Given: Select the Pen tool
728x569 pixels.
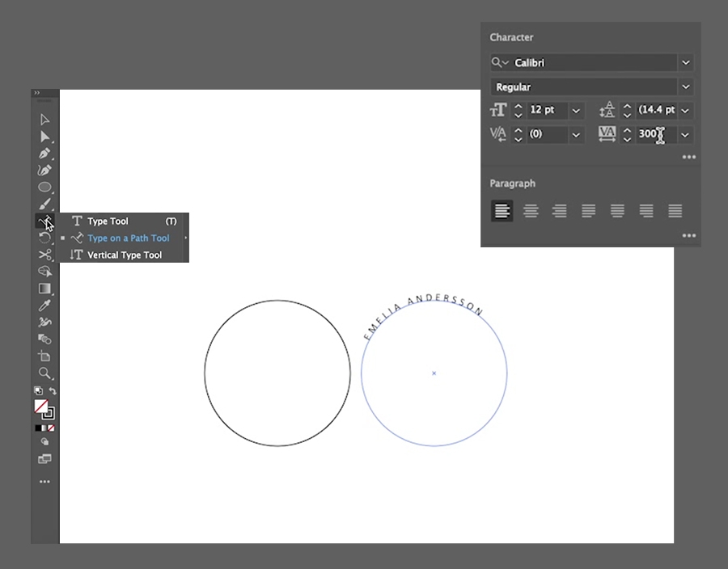Looking at the screenshot, I should tap(44, 153).
